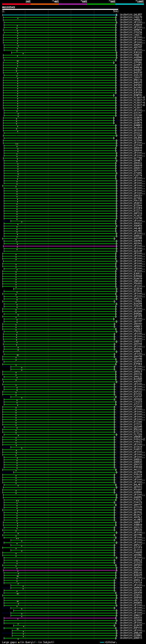The image size is (146, 644).
Task: Click the cyan alignment bar of UniRef100_Q4LB57
Action: (60, 15)
